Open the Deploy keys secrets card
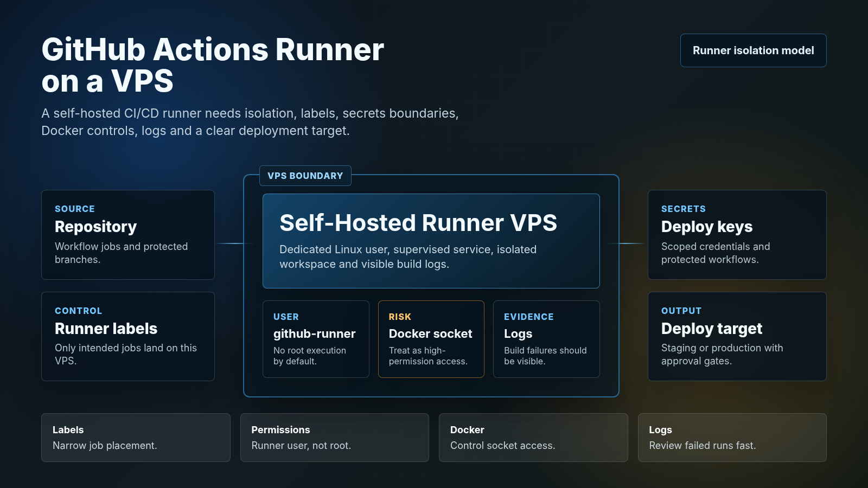Image resolution: width=868 pixels, height=488 pixels. click(x=737, y=235)
